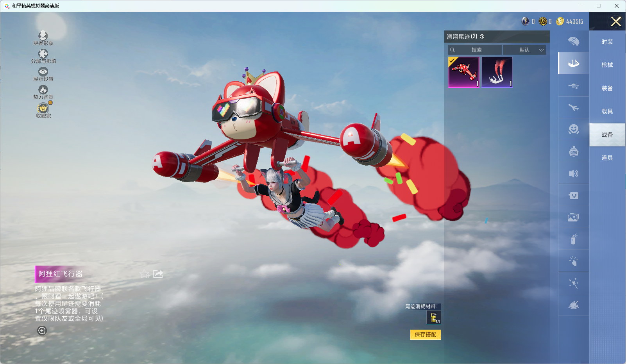Select the airplane category icon in sidebar
Image resolution: width=626 pixels, height=364 pixels.
(x=573, y=107)
